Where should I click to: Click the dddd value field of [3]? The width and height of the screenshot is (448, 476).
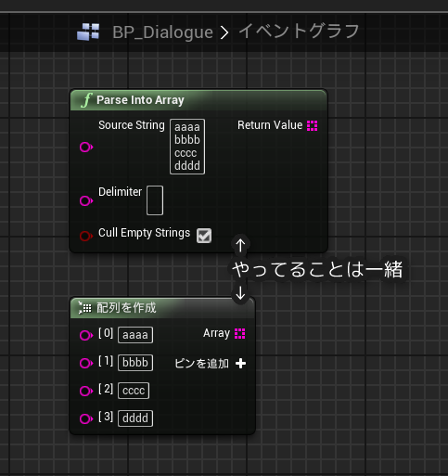click(135, 418)
